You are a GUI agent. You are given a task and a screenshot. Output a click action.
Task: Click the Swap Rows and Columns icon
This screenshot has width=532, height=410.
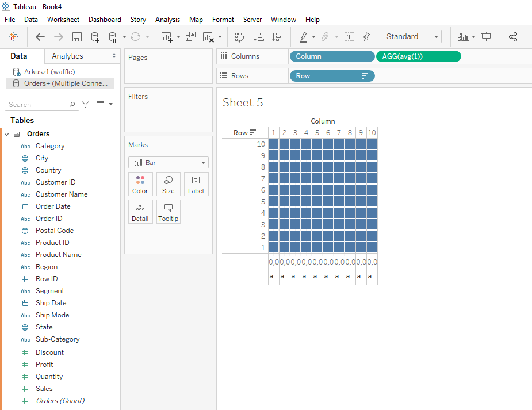pos(240,37)
